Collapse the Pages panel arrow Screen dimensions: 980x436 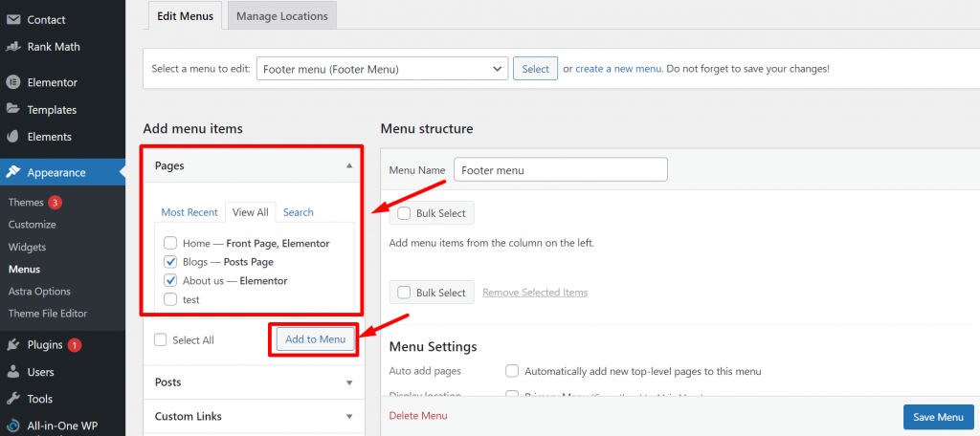click(349, 165)
